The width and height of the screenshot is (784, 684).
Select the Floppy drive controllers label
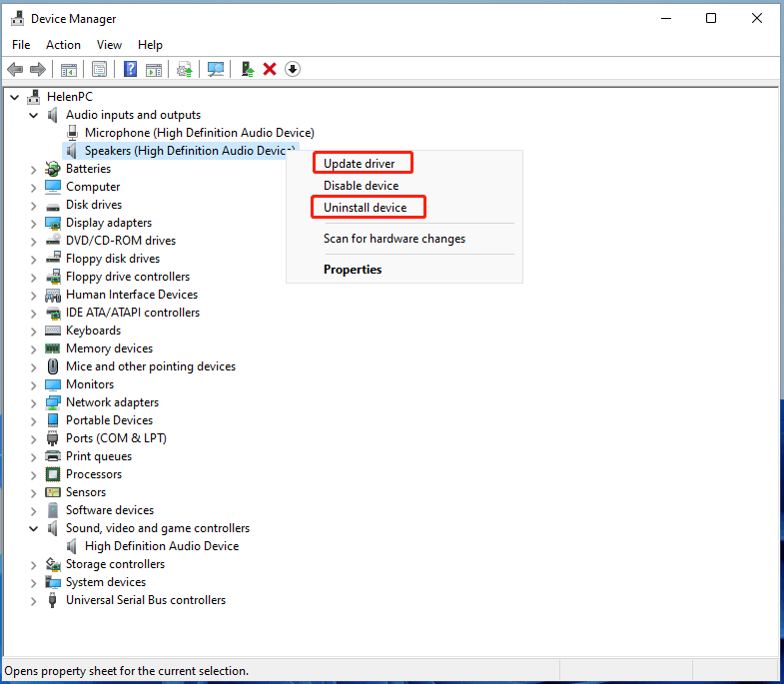click(128, 277)
